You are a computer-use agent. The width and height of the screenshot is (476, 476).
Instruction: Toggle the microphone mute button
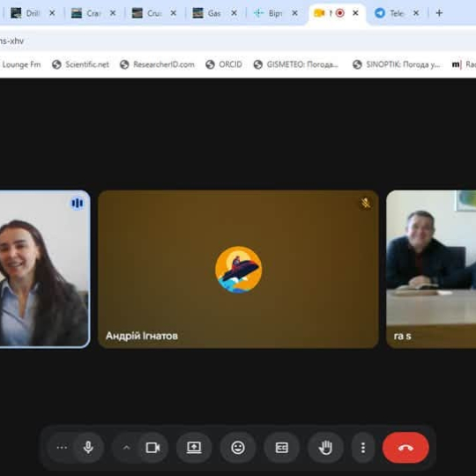(88, 448)
